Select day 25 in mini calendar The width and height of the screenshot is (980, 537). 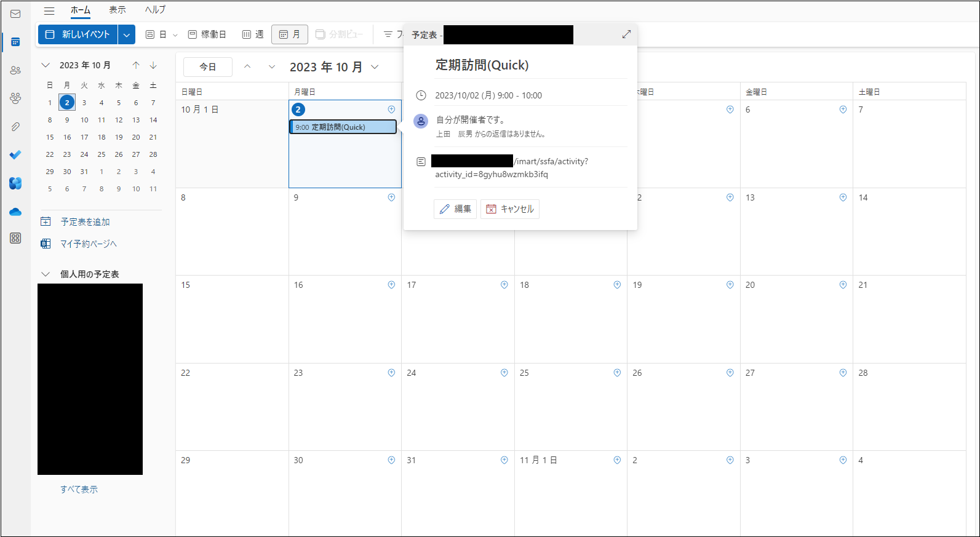click(102, 154)
